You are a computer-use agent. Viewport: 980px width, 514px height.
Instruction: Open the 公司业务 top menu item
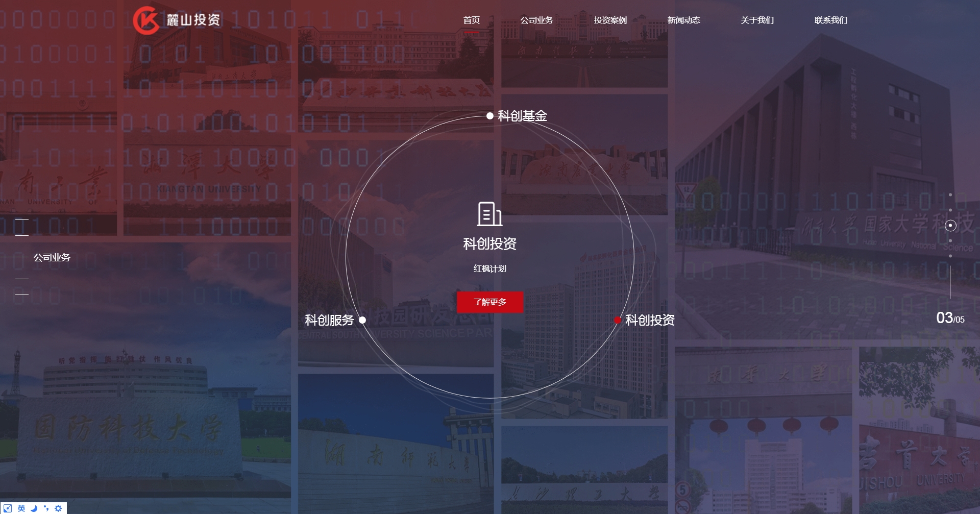click(536, 20)
